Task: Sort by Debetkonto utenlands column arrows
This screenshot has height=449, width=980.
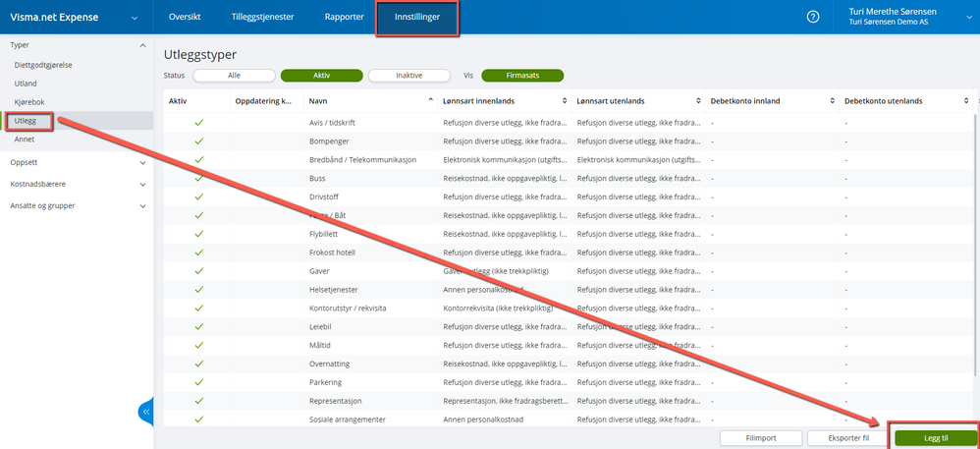Action: coord(966,100)
